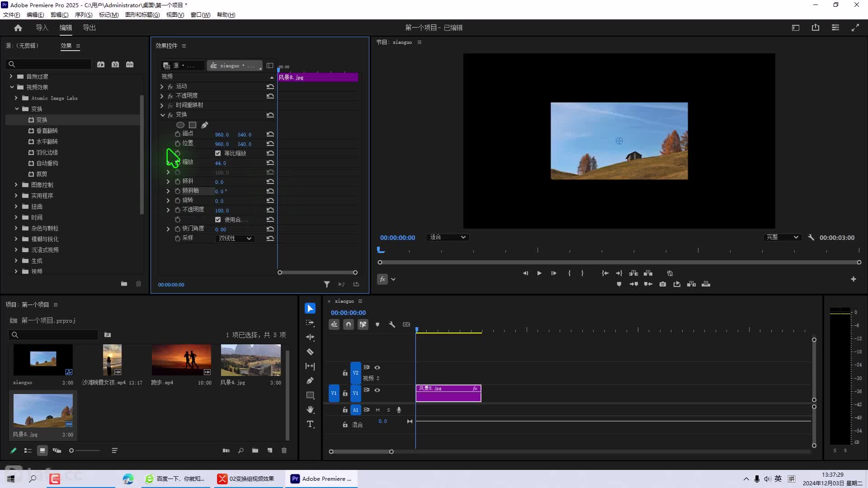868x488 pixels.
Task: Select the Pen tool in toolbar
Action: coord(310,380)
